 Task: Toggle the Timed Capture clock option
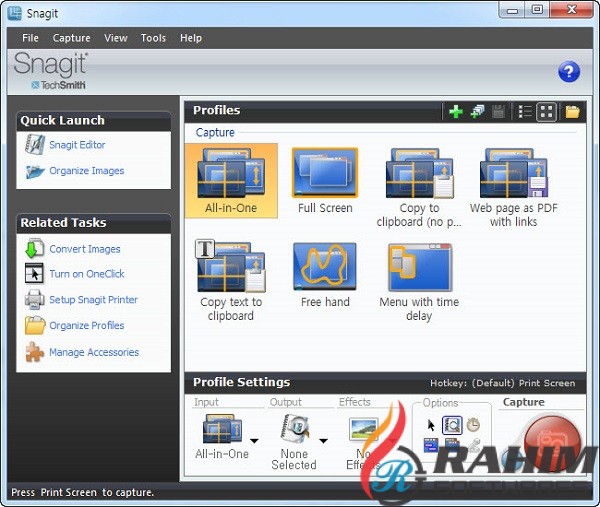pyautogui.click(x=473, y=424)
